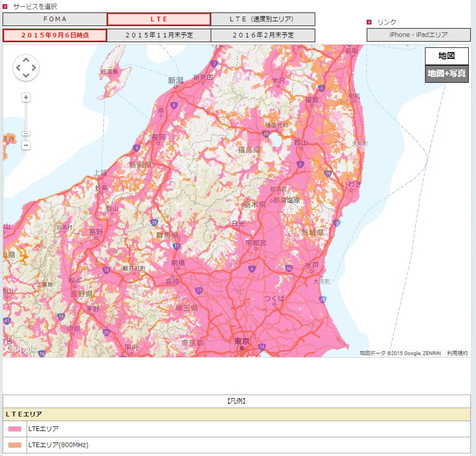Viewport: 476px width, 456px height.
Task: Click the 那須塩原 city label
Action: (286, 200)
